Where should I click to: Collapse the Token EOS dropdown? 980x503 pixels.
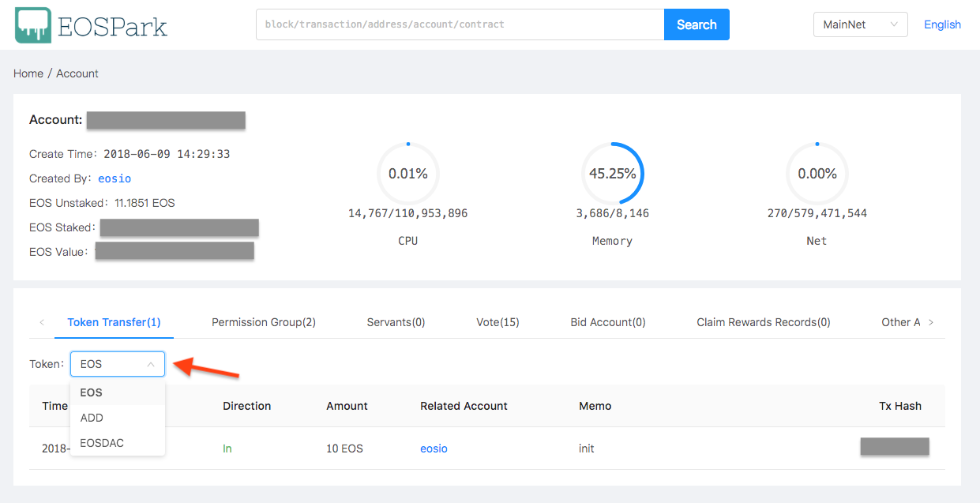[118, 364]
